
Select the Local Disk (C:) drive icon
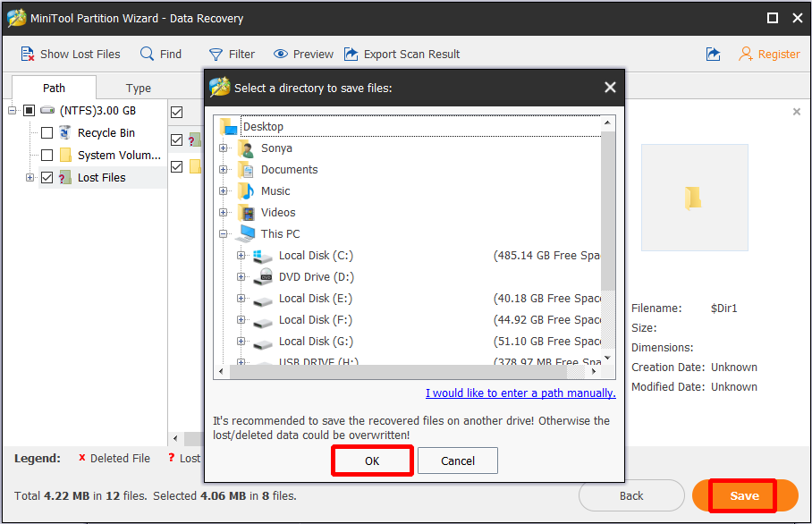point(263,256)
